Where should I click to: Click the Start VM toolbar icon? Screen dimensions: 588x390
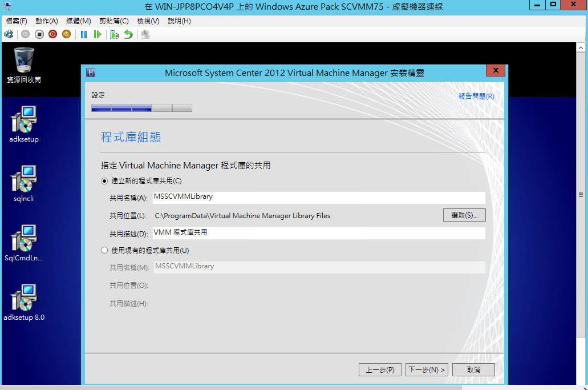point(25,34)
